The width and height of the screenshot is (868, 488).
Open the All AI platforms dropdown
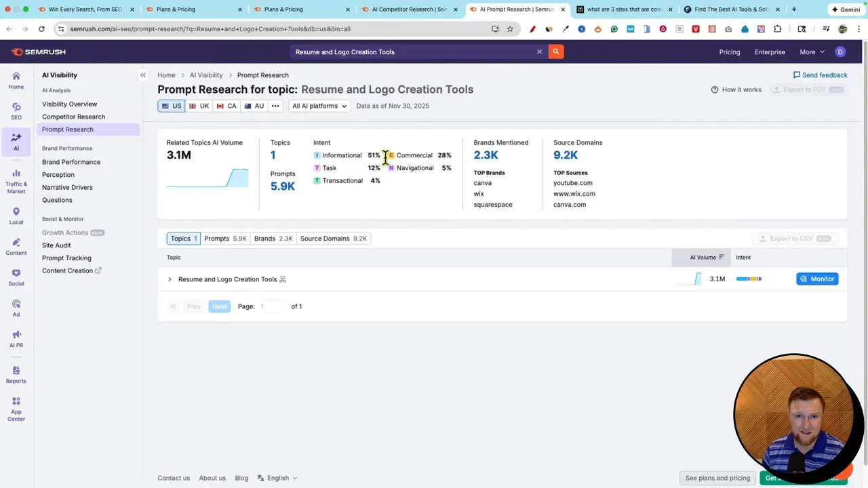pos(319,106)
